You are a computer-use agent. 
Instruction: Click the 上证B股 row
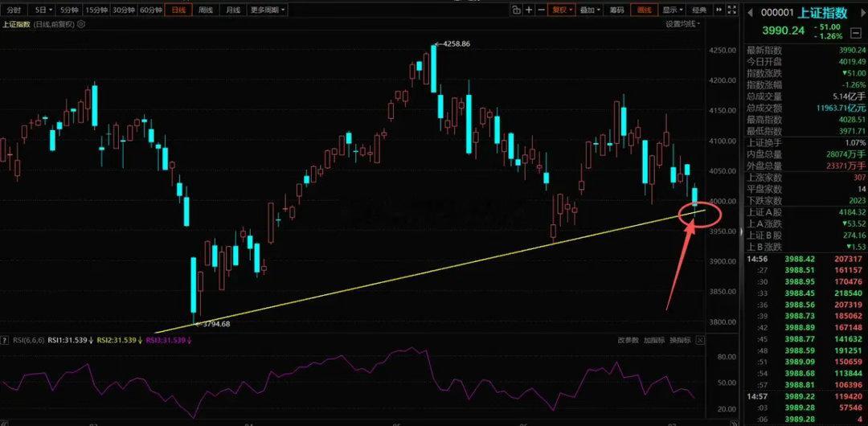point(805,236)
